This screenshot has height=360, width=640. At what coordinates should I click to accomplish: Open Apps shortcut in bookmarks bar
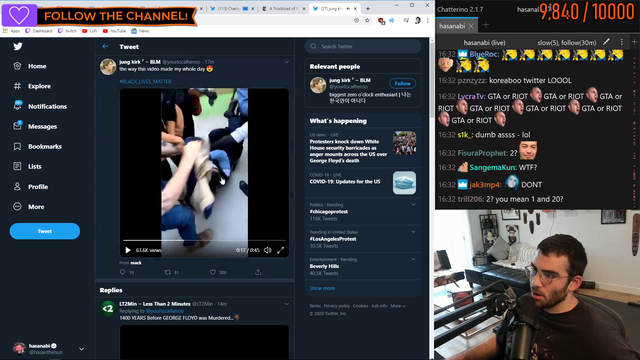click(x=11, y=31)
